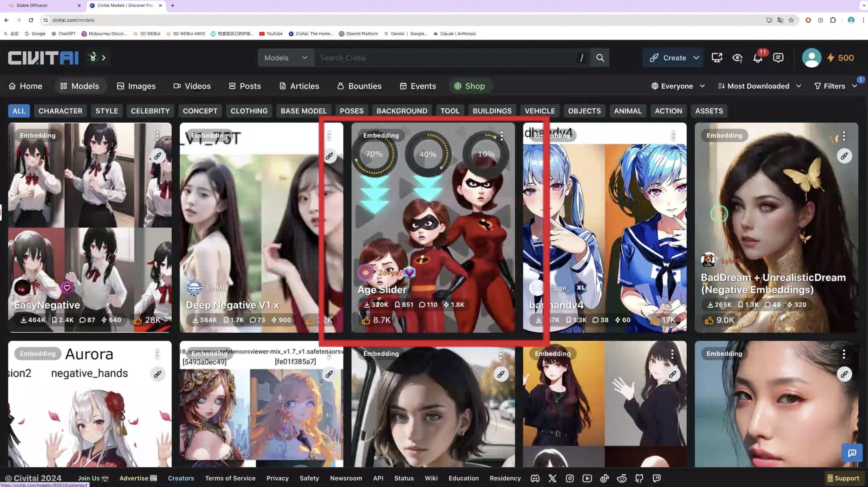This screenshot has width=868, height=487.
Task: Click the Education footer link
Action: pos(463,479)
